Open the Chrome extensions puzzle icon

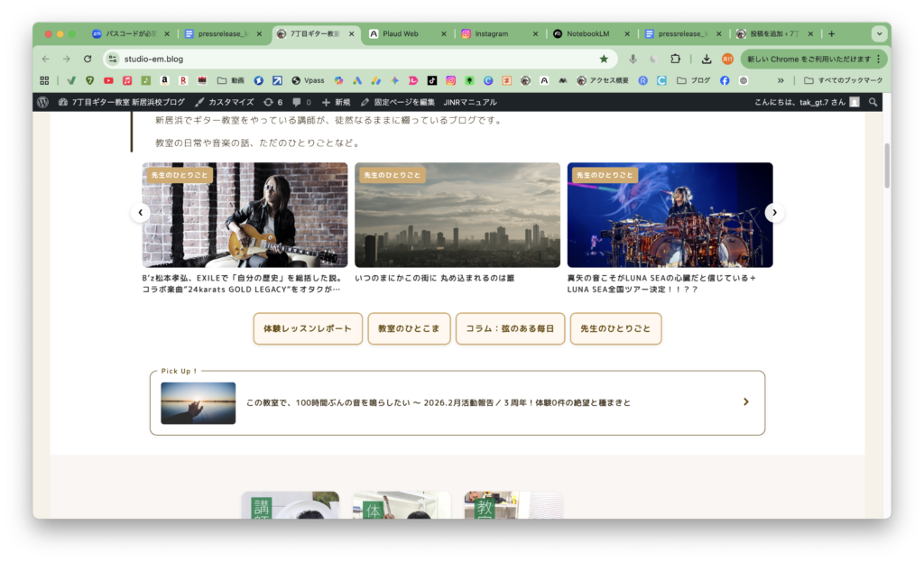(675, 59)
